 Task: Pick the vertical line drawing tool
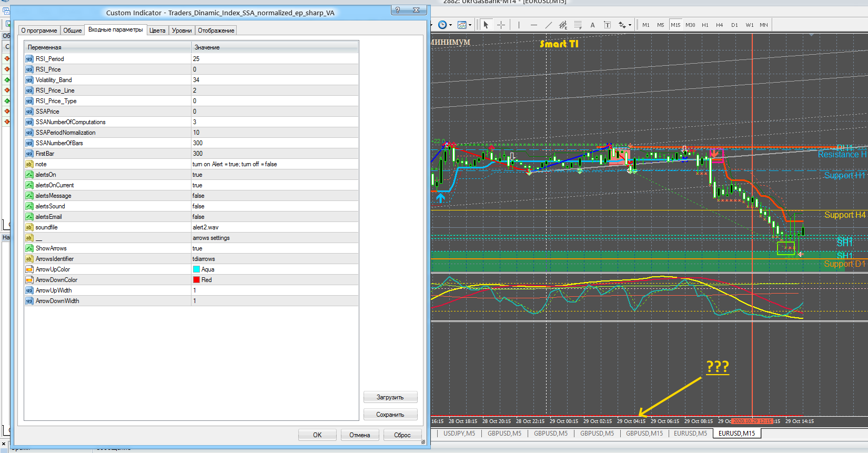tap(519, 25)
